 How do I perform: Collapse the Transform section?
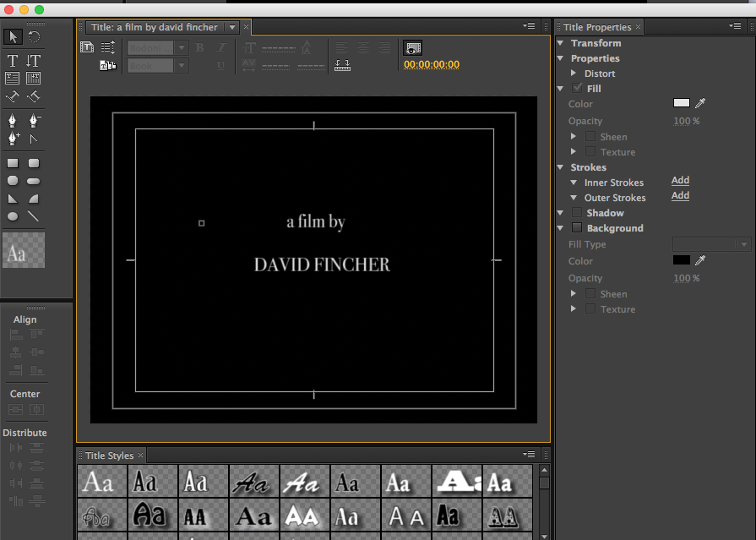(x=561, y=43)
